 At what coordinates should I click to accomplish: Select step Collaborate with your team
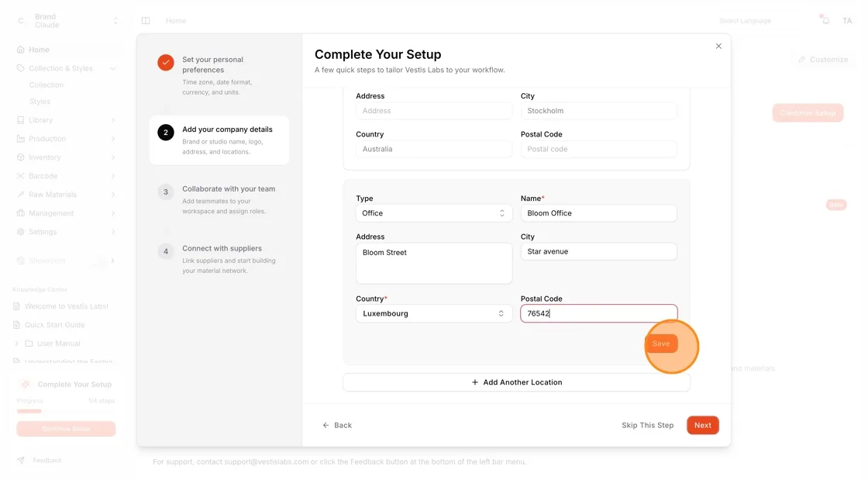click(x=219, y=199)
